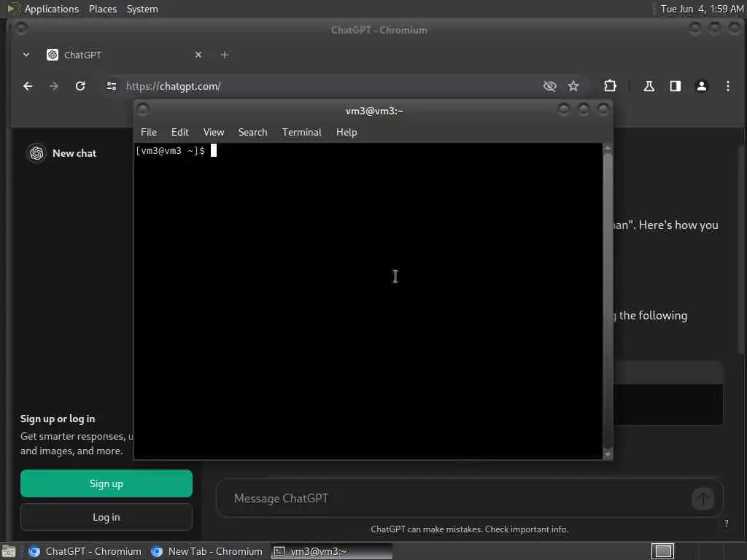The height and width of the screenshot is (560, 747).
Task: Click 'ChatGPT can make mistakes' disclaimer text
Action: point(469,529)
